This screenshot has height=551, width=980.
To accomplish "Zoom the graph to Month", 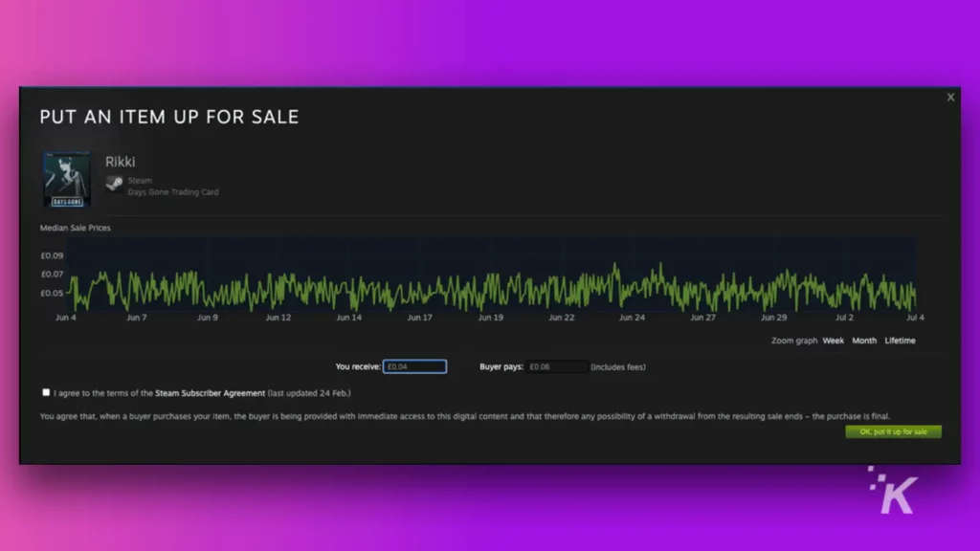I will [864, 341].
